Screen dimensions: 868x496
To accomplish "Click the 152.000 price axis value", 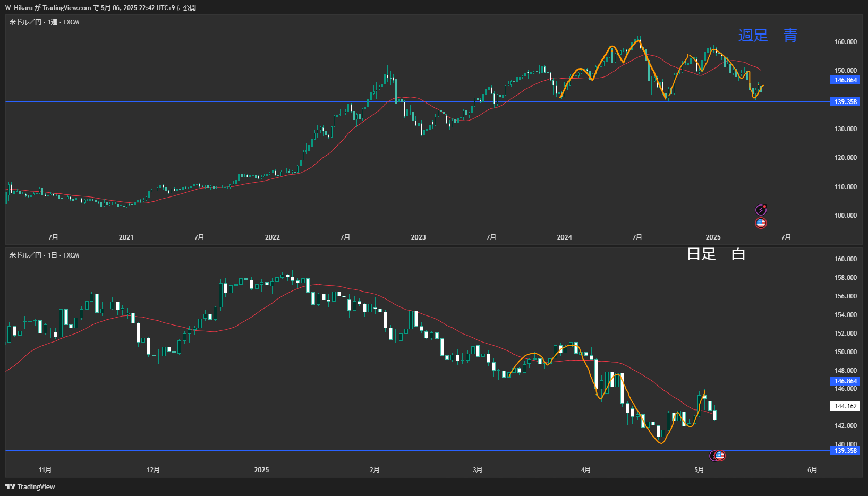I will [846, 333].
